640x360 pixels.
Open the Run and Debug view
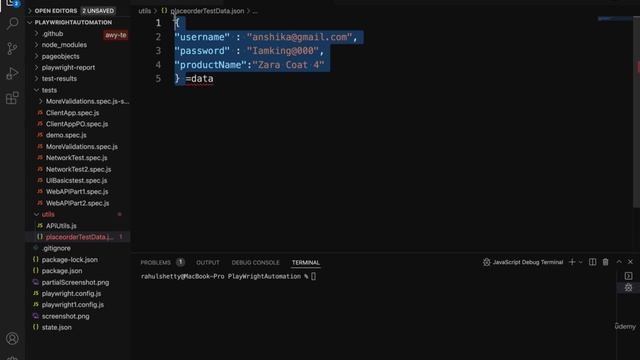click(x=13, y=73)
